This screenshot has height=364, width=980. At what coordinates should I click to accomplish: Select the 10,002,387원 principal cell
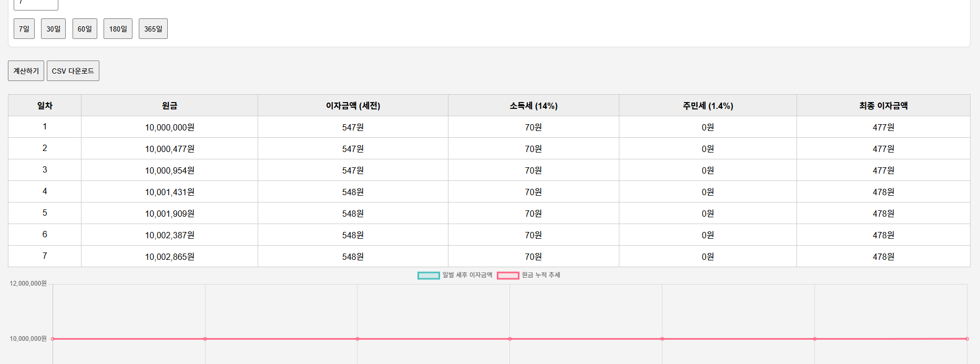pos(169,235)
